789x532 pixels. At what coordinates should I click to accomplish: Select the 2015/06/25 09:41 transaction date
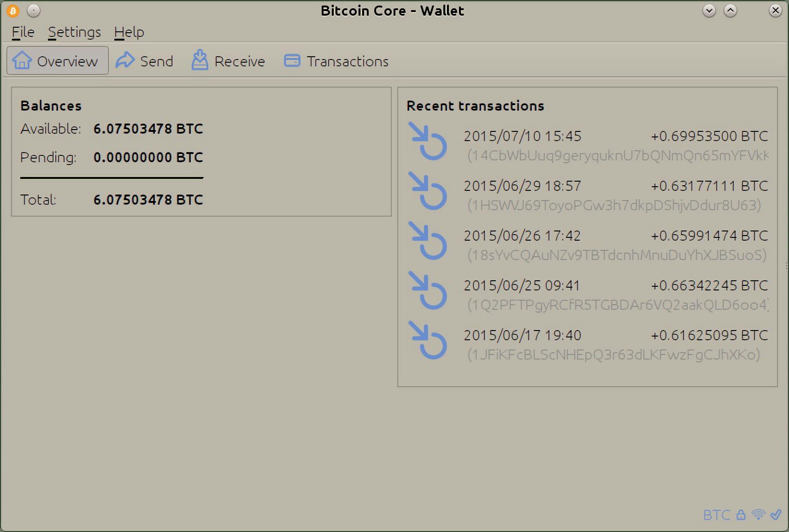(x=522, y=285)
